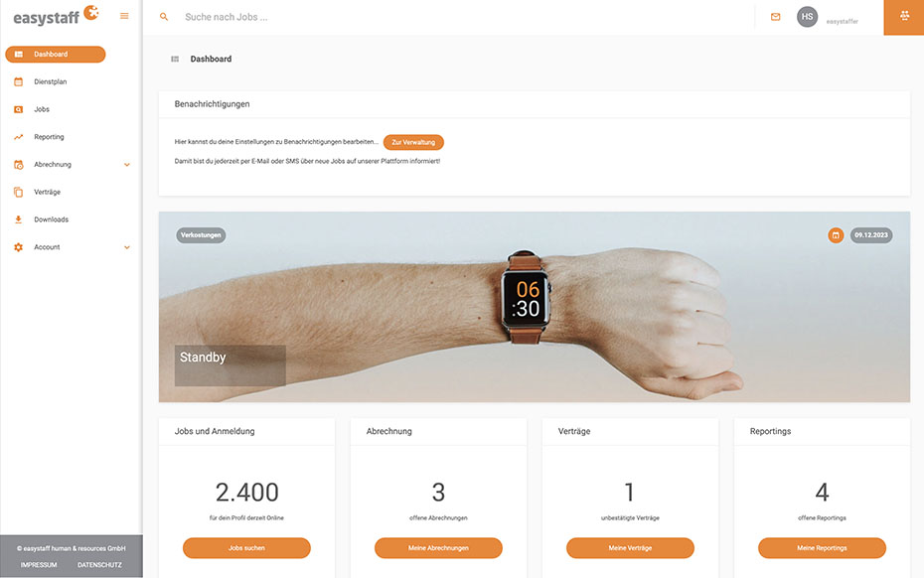Click the Jobs suchen button
Image resolution: width=924 pixels, height=578 pixels.
tap(246, 548)
